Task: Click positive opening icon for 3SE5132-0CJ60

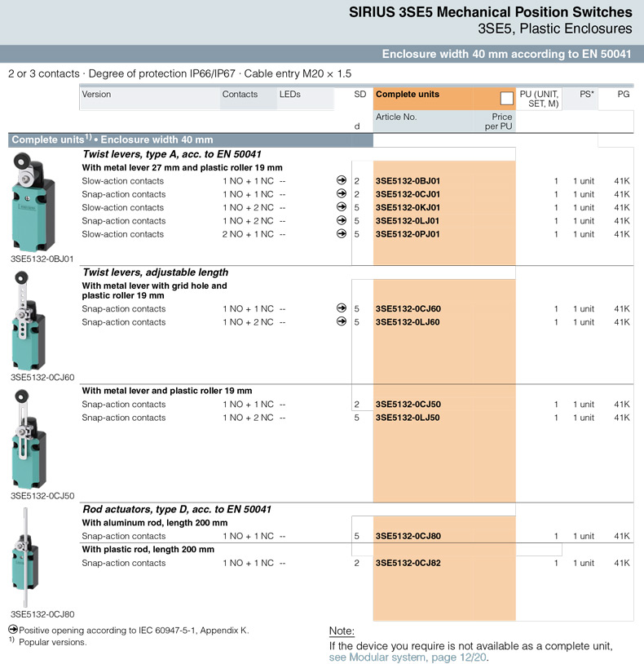Action: point(342,309)
